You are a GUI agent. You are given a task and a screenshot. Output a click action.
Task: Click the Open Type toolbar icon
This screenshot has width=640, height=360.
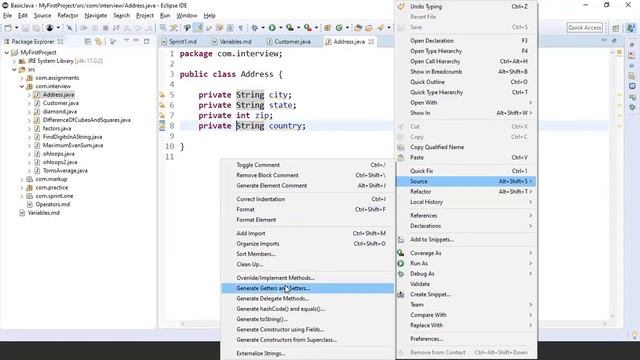(358, 28)
